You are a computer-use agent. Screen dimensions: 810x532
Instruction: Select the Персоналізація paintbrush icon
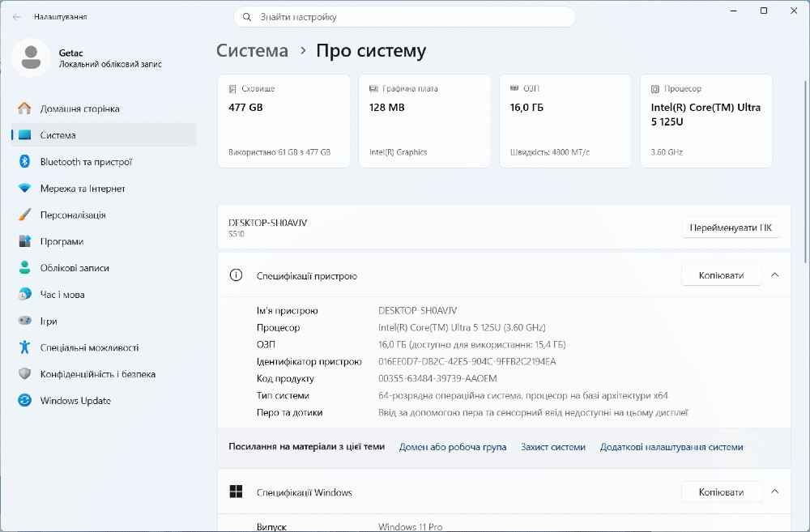pos(24,215)
